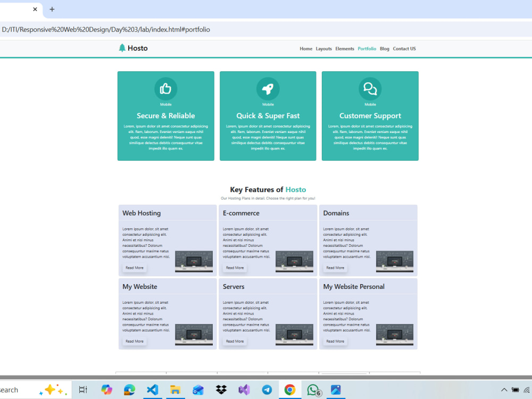Open Visual Studio from the taskbar
Screen dimensions: 532x399
(244, 389)
